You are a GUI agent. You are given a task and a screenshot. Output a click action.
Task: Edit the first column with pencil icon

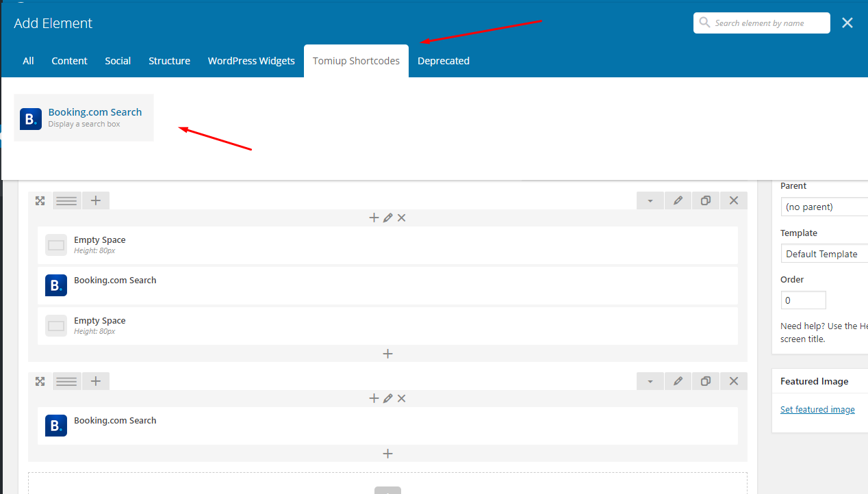387,218
